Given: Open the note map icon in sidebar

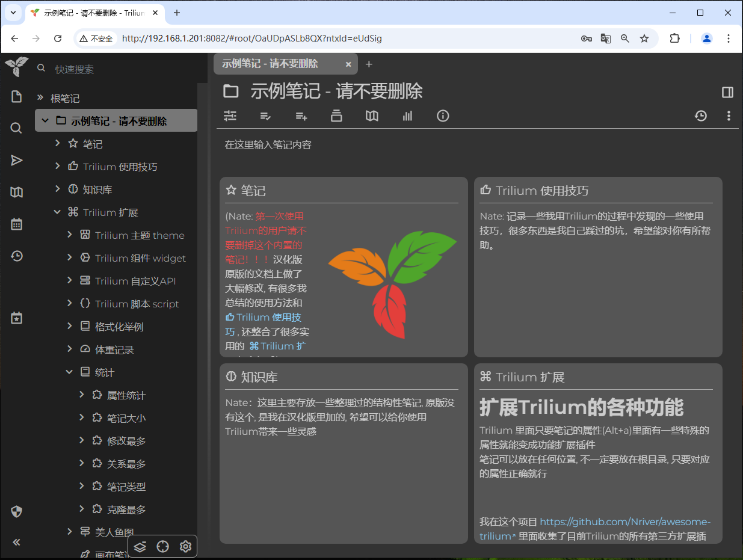Looking at the screenshot, I should pos(16,192).
